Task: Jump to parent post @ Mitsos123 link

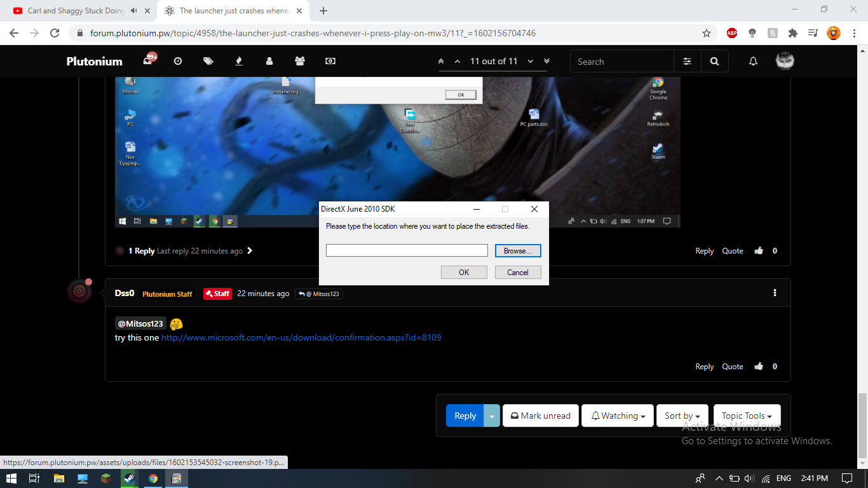Action: 319,294
